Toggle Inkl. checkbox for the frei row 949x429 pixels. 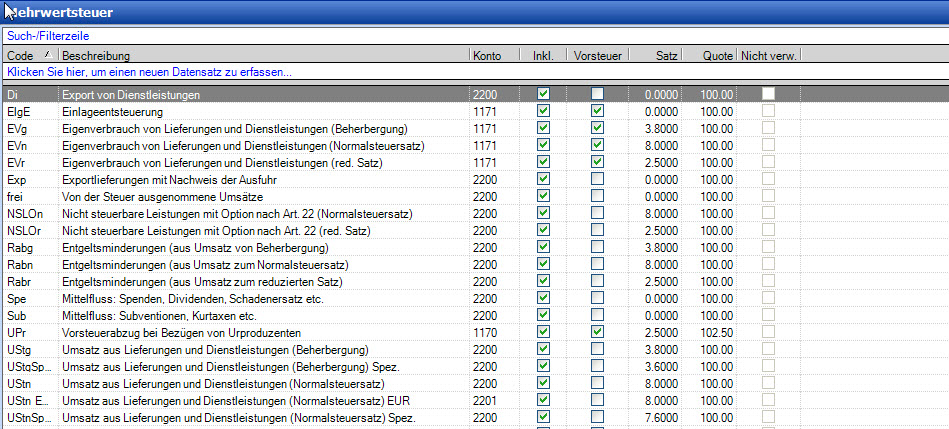pos(543,197)
